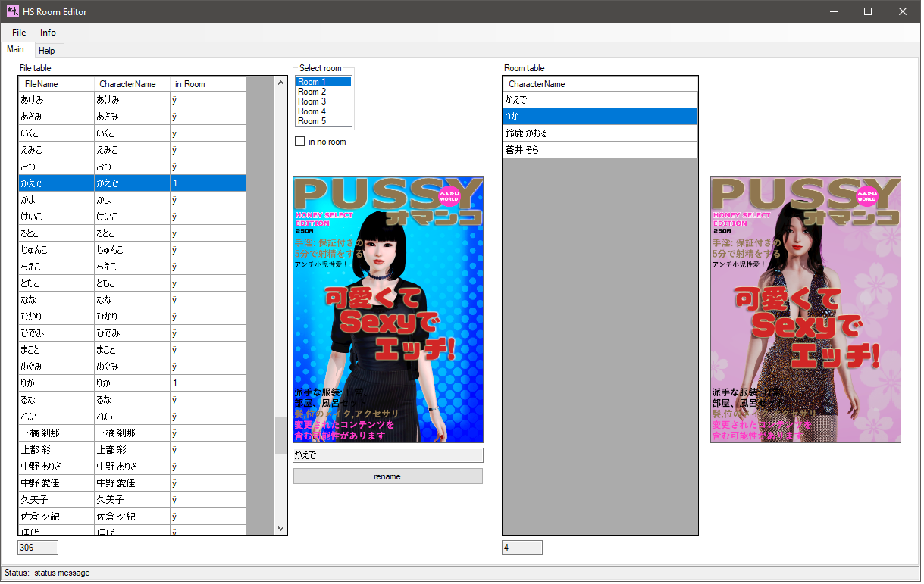Select あさみ in the FileName column
Image resolution: width=924 pixels, height=584 pixels.
pos(57,117)
